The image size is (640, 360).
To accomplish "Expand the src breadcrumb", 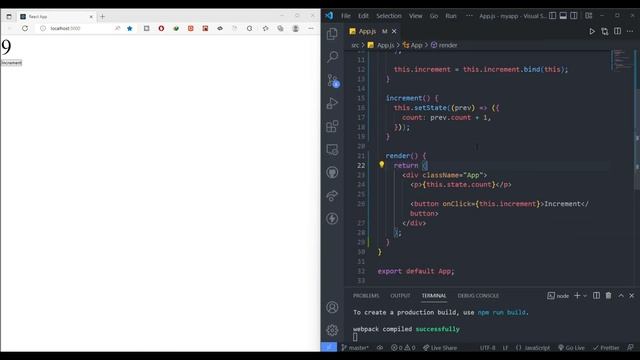I will pyautogui.click(x=355, y=45).
